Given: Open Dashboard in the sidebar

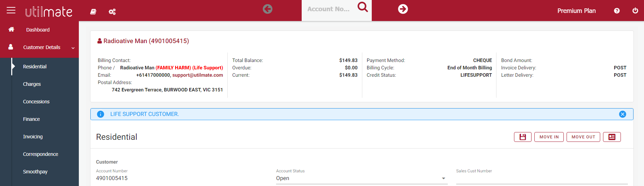Looking at the screenshot, I should click(38, 30).
